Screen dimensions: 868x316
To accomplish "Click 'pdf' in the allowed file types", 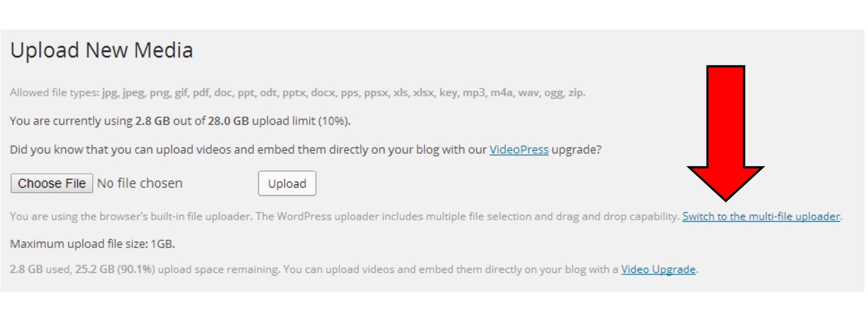I will pos(200,93).
